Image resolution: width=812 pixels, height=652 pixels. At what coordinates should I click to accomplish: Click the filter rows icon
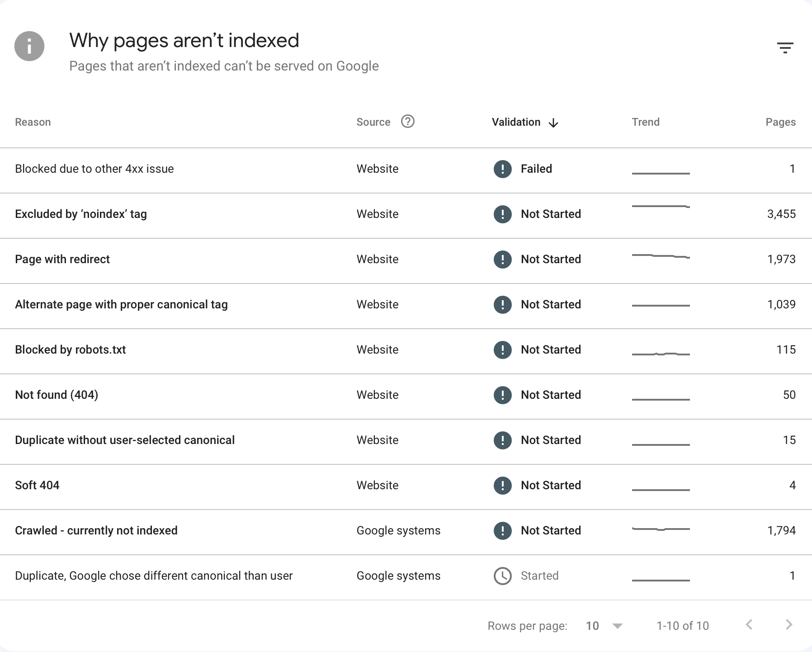point(785,47)
